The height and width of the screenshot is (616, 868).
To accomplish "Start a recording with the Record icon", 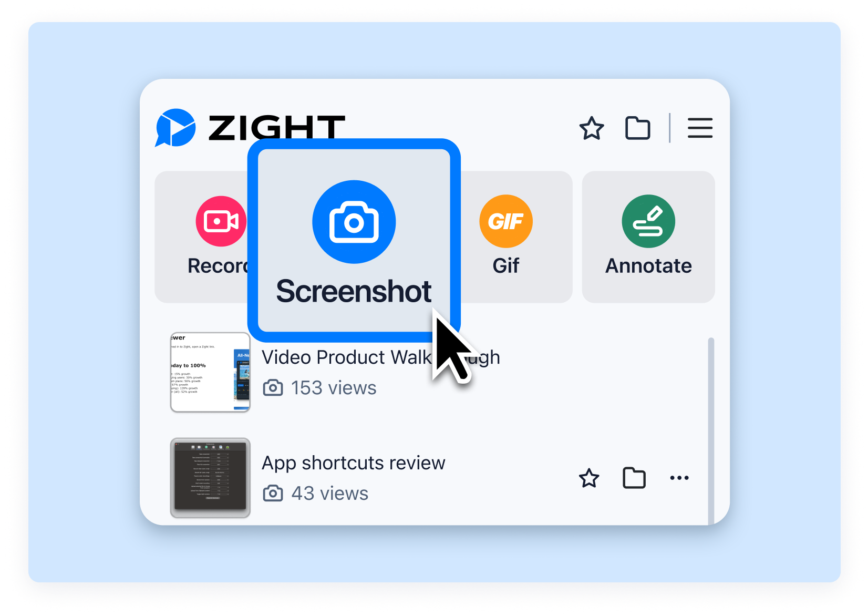I will click(x=221, y=221).
